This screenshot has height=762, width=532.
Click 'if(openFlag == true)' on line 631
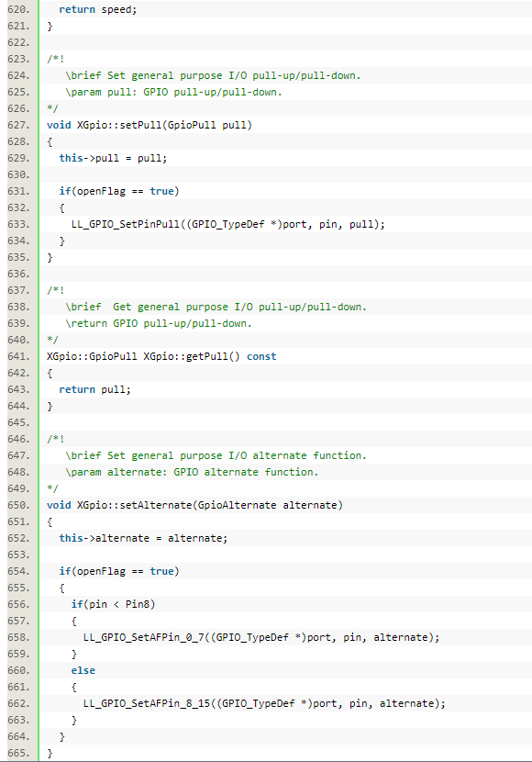coord(119,191)
